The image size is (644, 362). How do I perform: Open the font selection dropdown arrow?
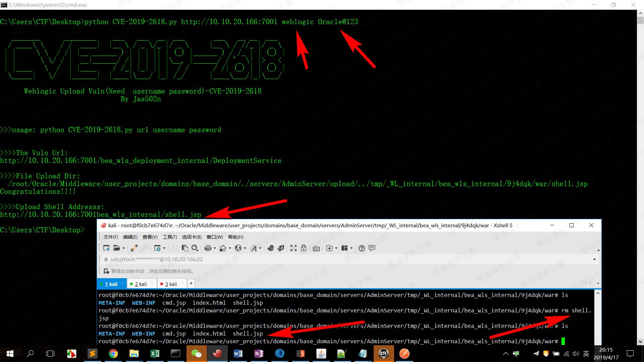260,248
